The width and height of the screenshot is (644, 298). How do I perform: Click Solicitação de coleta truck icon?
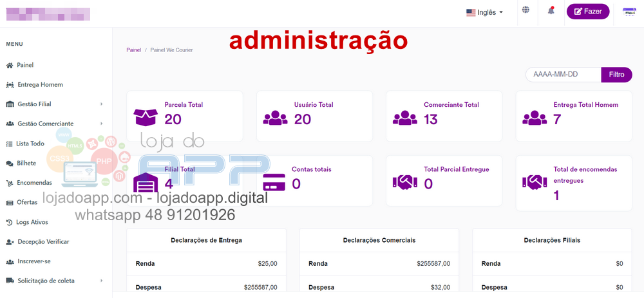[10, 281]
